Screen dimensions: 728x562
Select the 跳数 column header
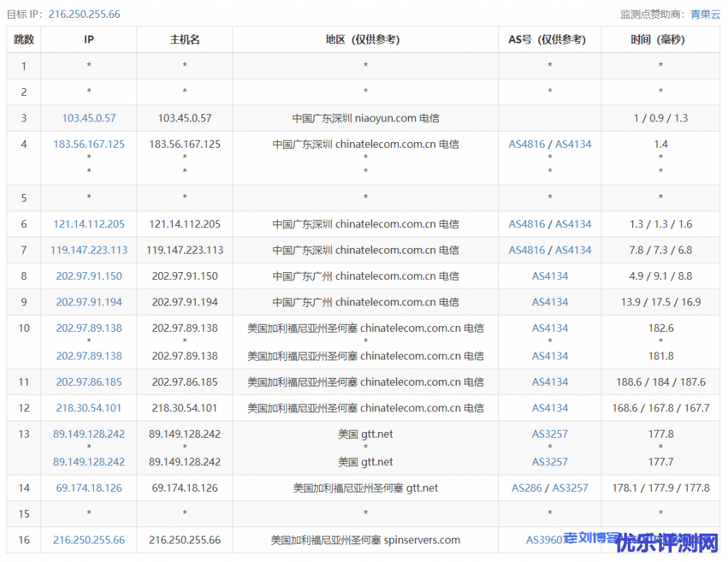tap(24, 40)
